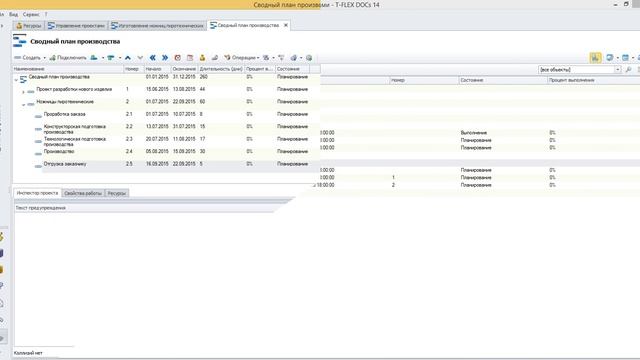Click the blue window icon at upper right
Viewport: 640px width, 360px height.
(x=625, y=58)
